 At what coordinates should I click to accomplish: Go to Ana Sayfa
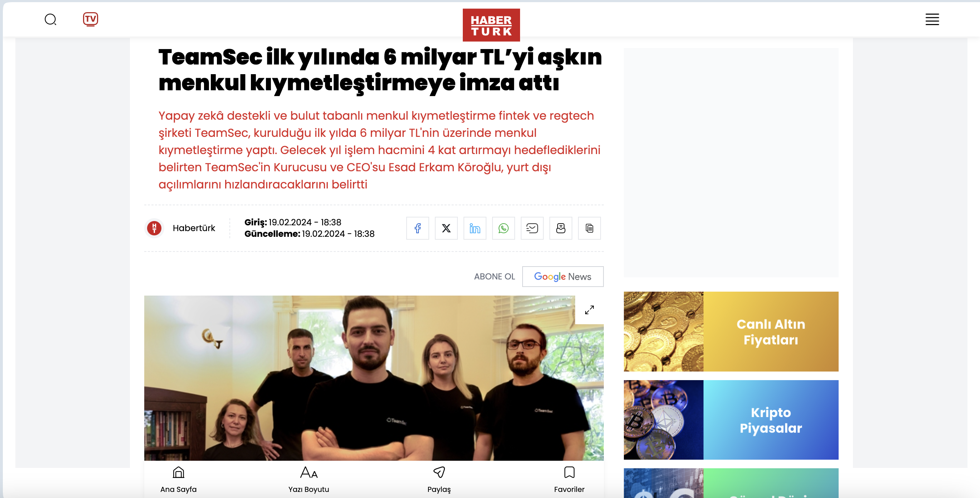(x=178, y=479)
